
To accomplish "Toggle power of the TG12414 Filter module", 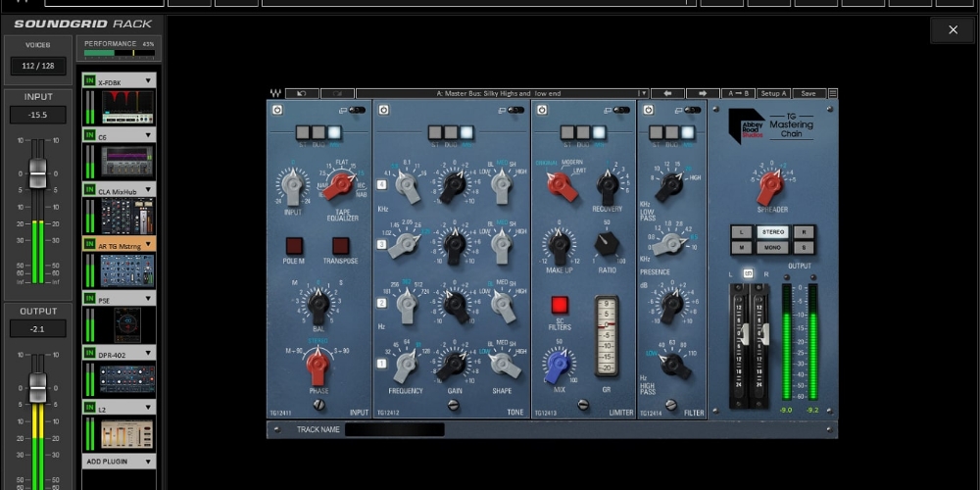I will (648, 110).
